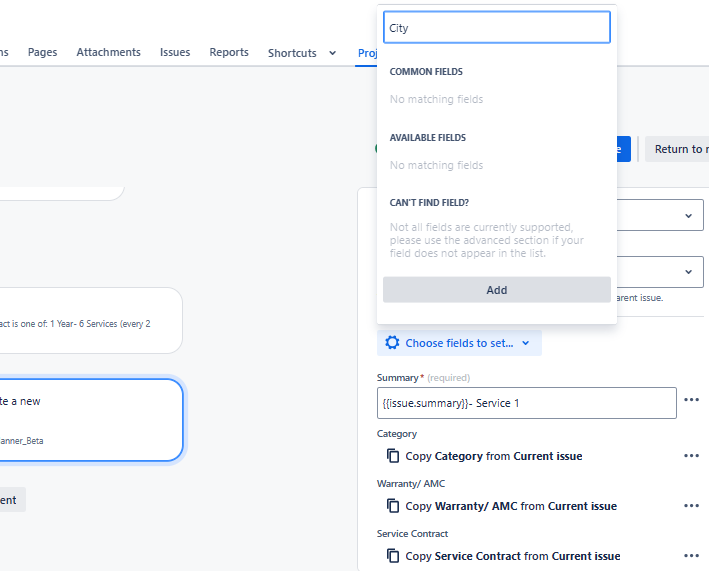Viewport: 709px width, 571px height.
Task: Open the more options menu for Warranty/ AMC
Action: coord(691,505)
